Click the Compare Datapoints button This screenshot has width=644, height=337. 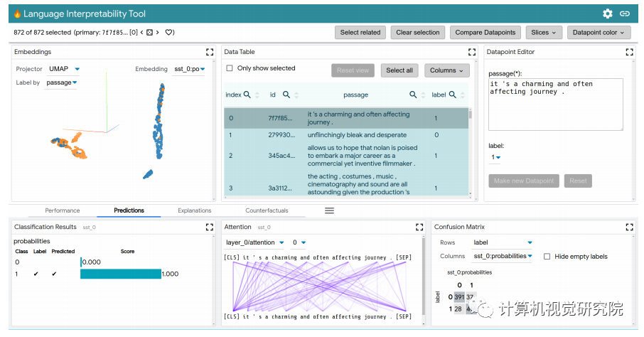pos(485,33)
